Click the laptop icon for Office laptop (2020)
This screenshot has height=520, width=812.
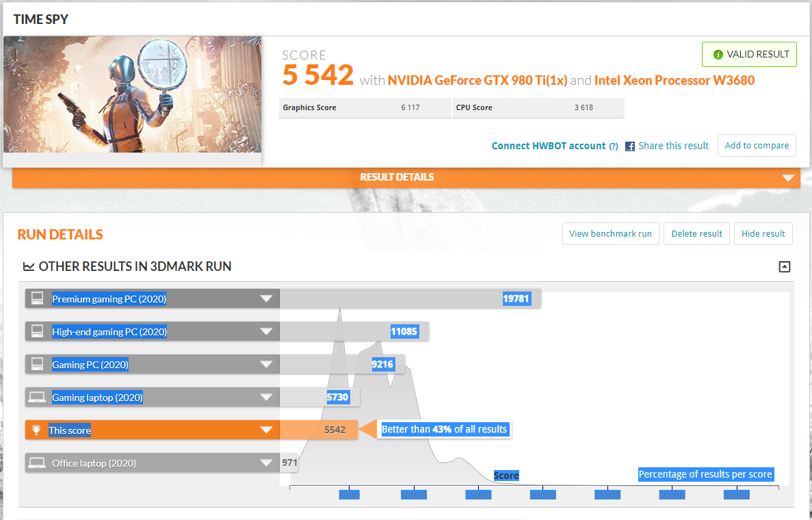[x=38, y=463]
